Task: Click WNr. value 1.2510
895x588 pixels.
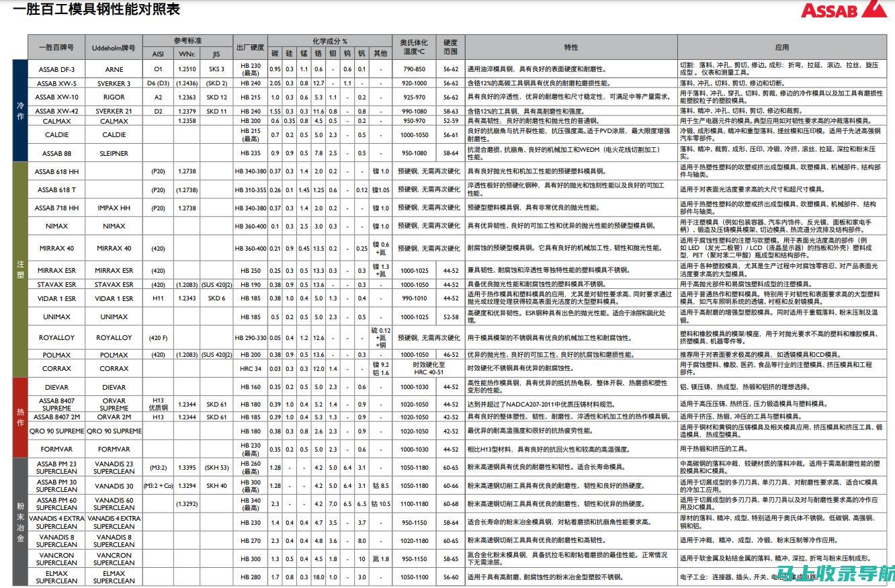Action: (186, 69)
